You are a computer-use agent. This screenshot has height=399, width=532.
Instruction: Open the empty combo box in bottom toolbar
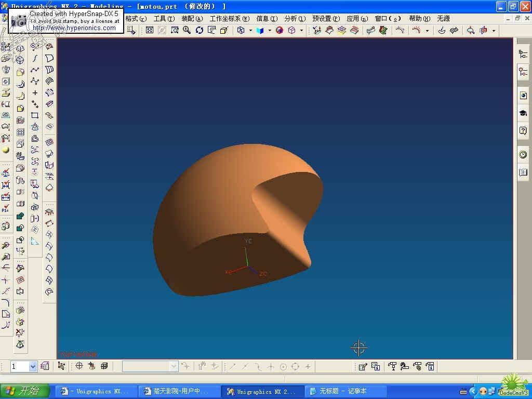tap(174, 367)
